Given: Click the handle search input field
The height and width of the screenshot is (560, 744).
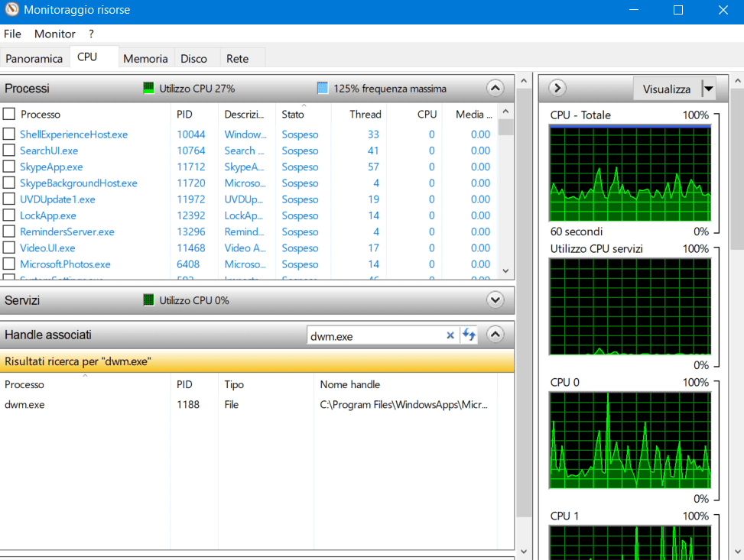Looking at the screenshot, I should pos(375,335).
